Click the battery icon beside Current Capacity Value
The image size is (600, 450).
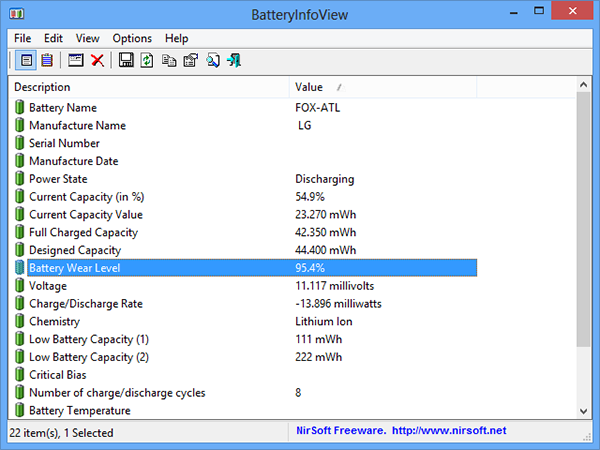pyautogui.click(x=20, y=214)
